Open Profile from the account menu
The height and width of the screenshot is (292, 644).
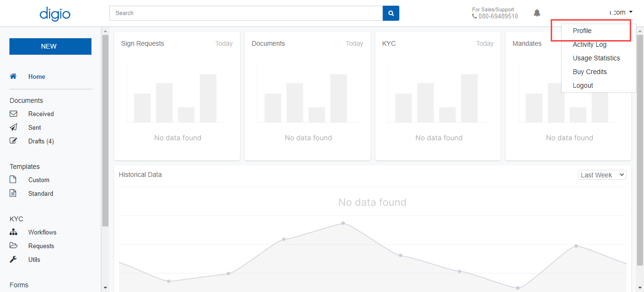(x=582, y=30)
